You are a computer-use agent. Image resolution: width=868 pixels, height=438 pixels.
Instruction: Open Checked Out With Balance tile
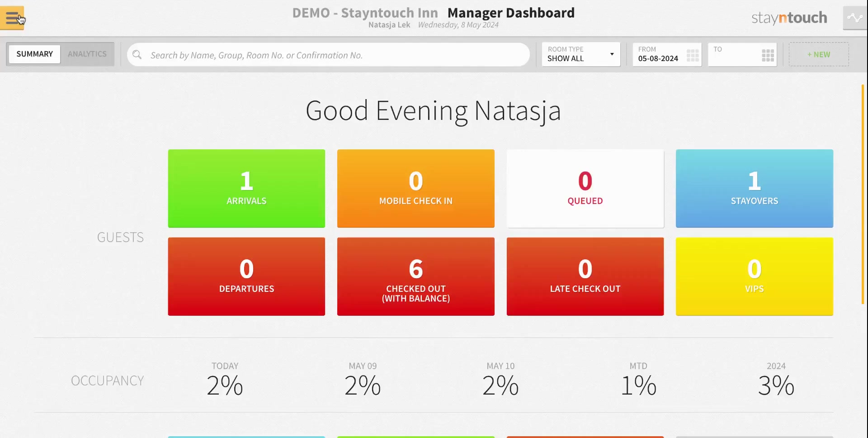[416, 276]
